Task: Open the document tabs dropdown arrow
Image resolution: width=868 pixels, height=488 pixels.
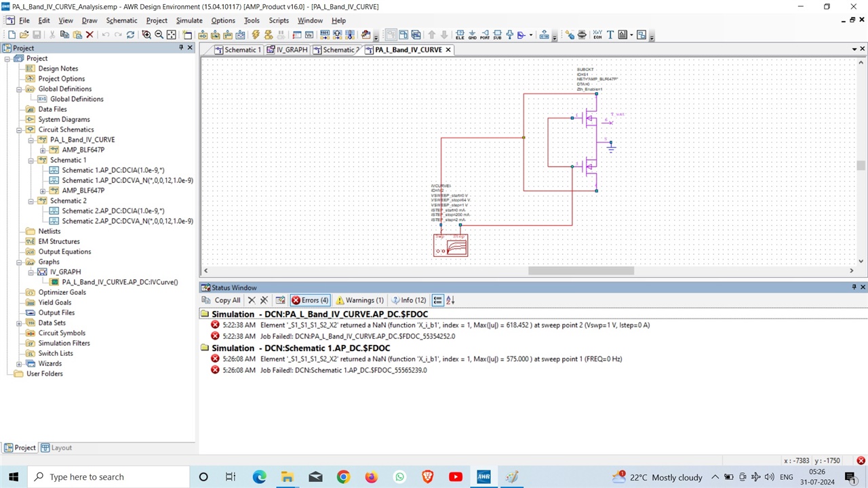Action: [x=854, y=49]
